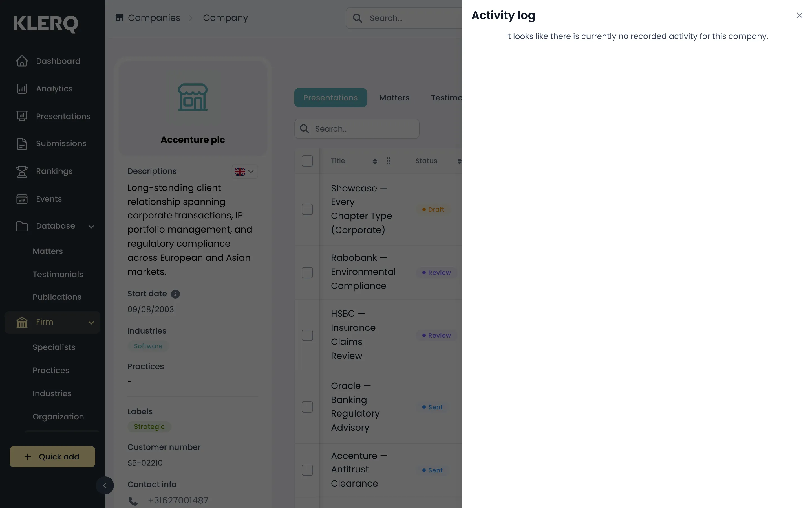Screen dimensions: 812x508
Task: Click the plus icon on Quick add
Action: [x=28, y=457]
